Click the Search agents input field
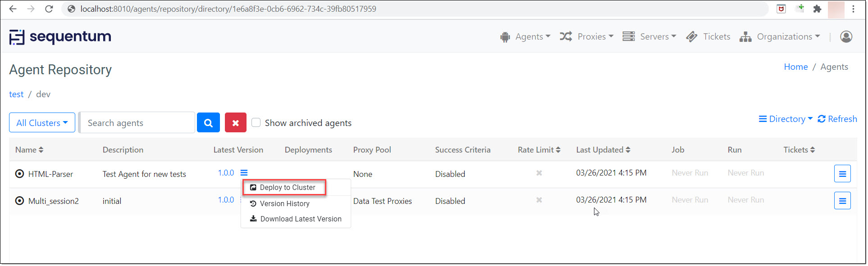The width and height of the screenshot is (868, 266). (x=137, y=122)
